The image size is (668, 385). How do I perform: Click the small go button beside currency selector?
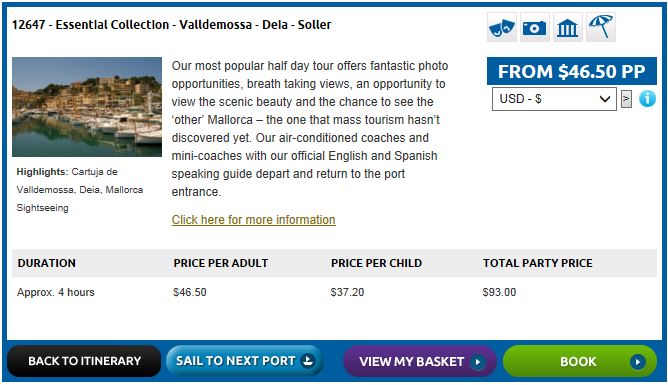point(626,99)
